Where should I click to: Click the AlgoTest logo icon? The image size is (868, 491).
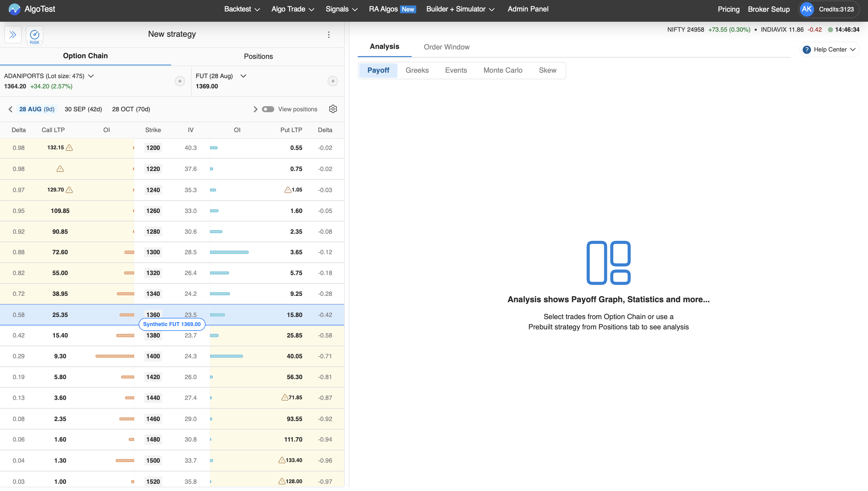point(14,9)
